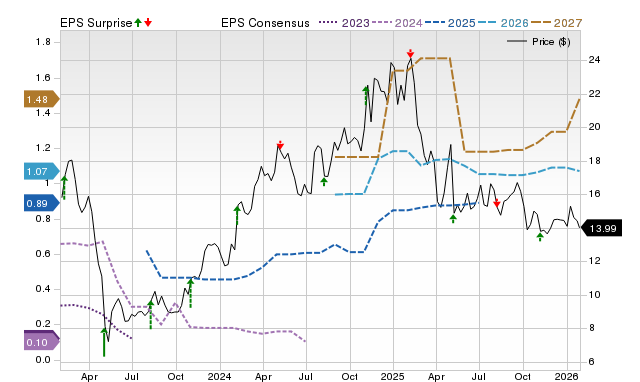Click the 0.0 label on left EPS axis
The image size is (640, 382).
[43, 360]
